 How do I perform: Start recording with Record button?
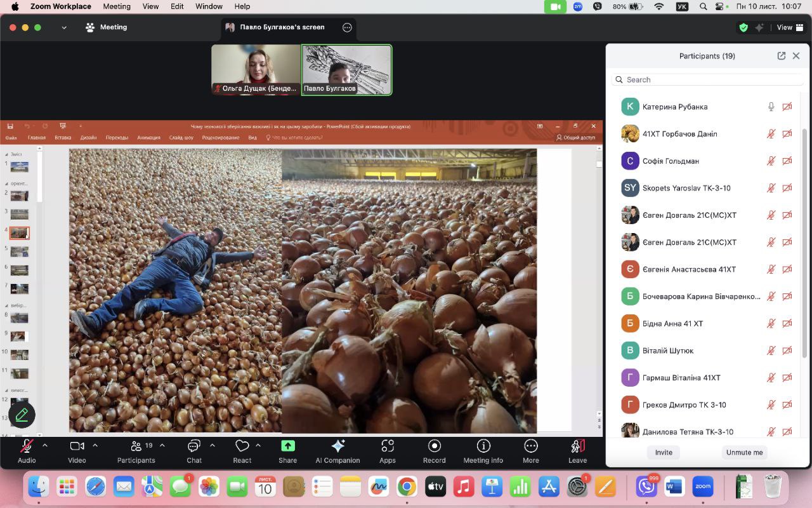pyautogui.click(x=434, y=446)
